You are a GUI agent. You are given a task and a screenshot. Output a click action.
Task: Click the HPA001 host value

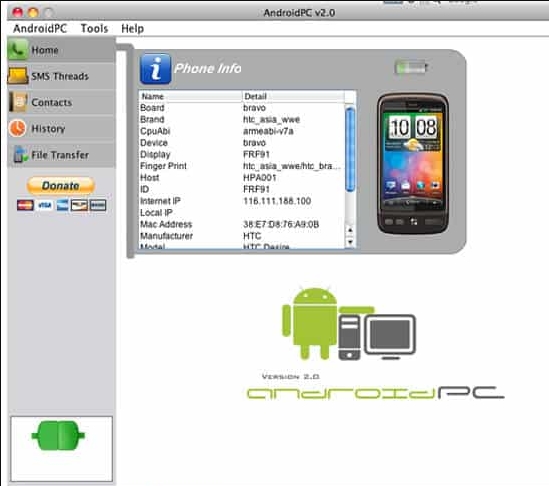point(259,178)
